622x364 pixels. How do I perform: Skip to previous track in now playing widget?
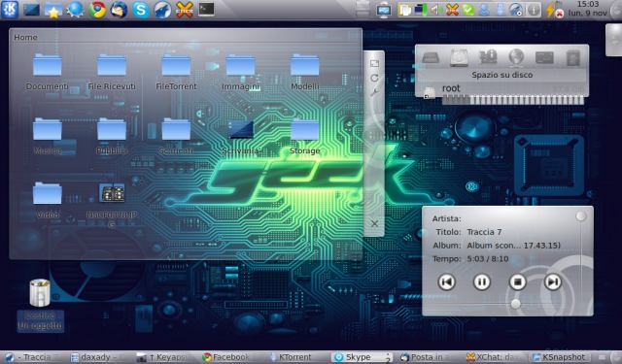446,282
